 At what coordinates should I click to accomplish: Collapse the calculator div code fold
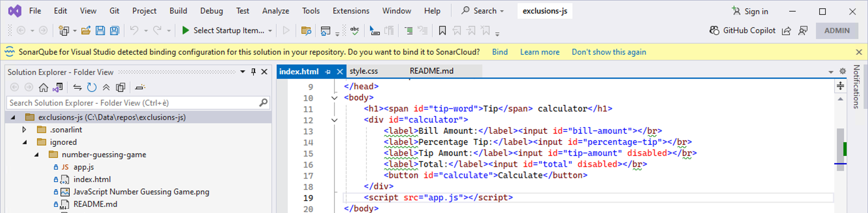(x=334, y=120)
